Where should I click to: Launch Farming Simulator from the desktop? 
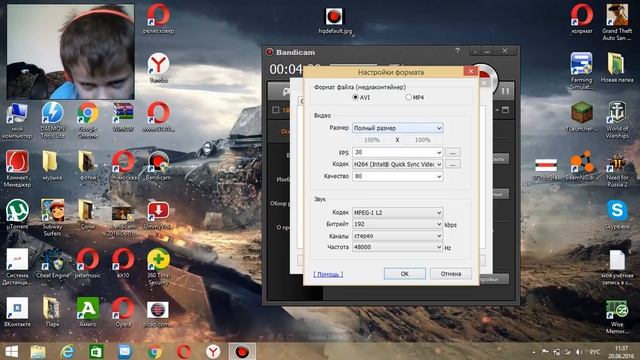(x=581, y=71)
